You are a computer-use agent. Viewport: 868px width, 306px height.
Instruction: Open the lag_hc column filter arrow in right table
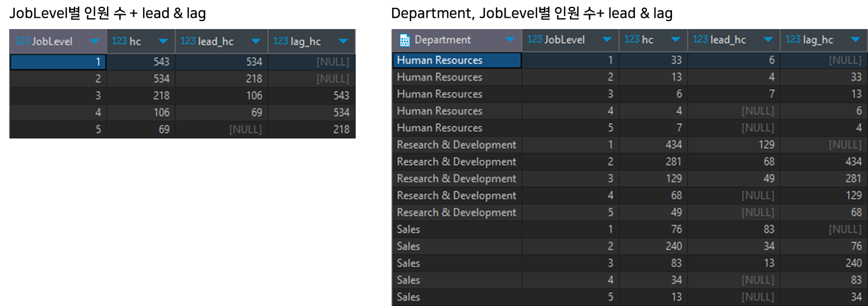pyautogui.click(x=855, y=39)
